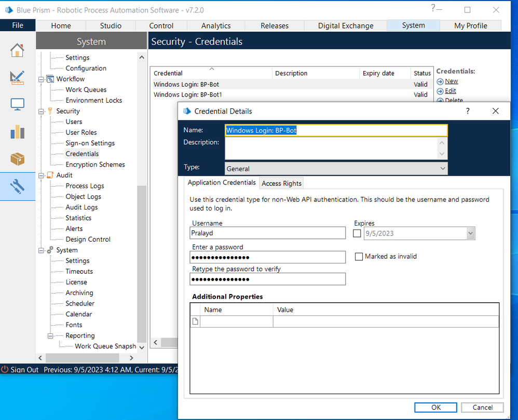Select the System wrench icon

[17, 187]
